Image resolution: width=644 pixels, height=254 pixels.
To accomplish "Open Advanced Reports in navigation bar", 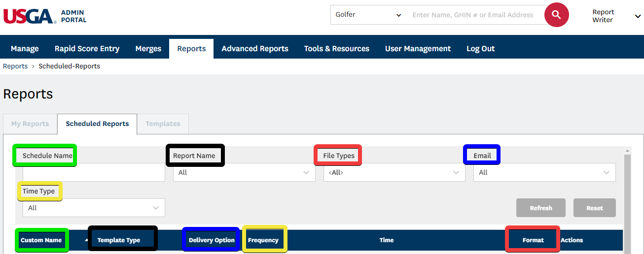I will 254,49.
